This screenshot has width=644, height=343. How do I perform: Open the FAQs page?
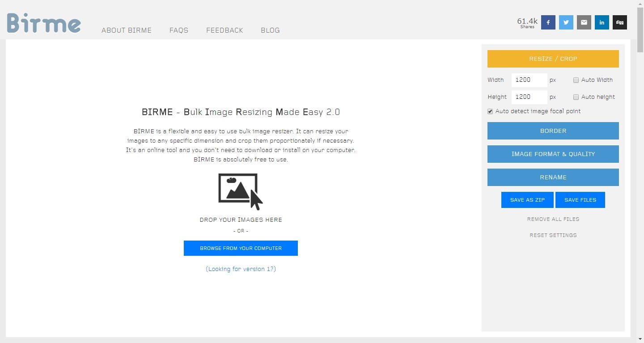point(179,30)
